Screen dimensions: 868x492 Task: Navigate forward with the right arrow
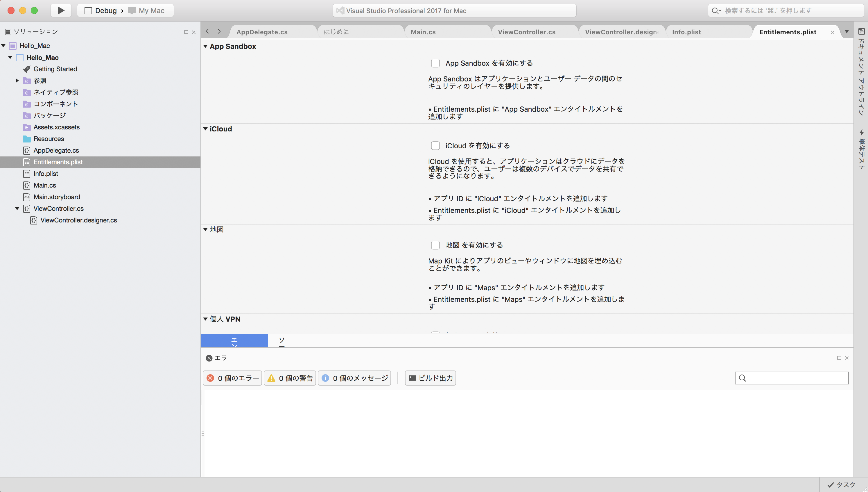point(219,31)
